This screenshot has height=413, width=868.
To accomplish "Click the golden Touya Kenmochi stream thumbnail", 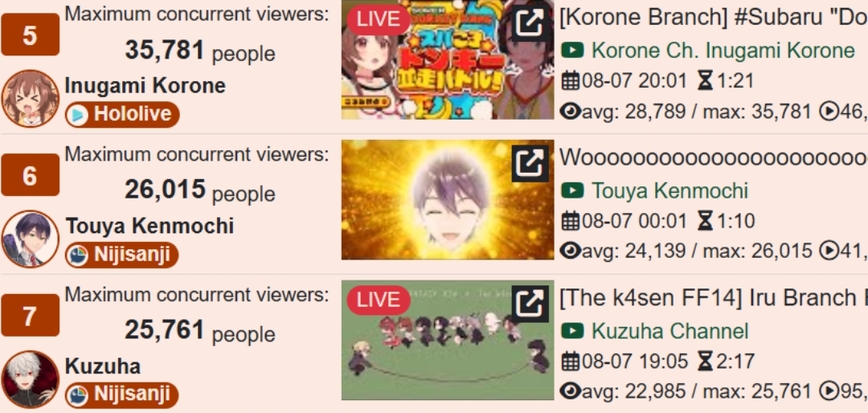I will coord(448,199).
